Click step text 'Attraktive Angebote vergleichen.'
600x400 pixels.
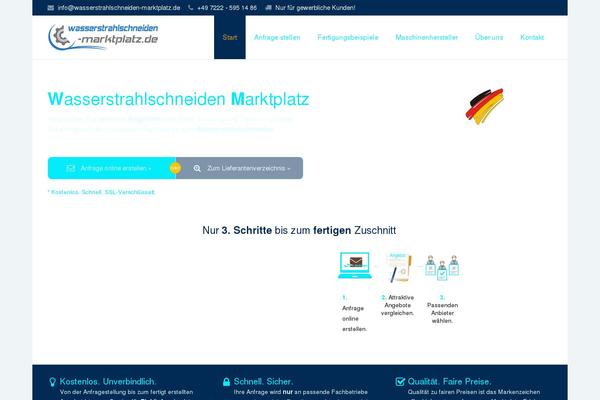tap(398, 305)
